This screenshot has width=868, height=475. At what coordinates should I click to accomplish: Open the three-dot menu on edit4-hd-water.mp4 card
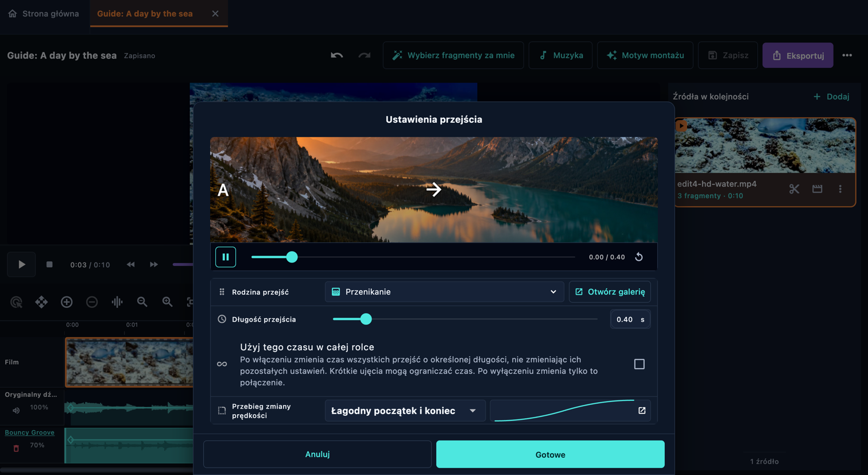click(840, 189)
